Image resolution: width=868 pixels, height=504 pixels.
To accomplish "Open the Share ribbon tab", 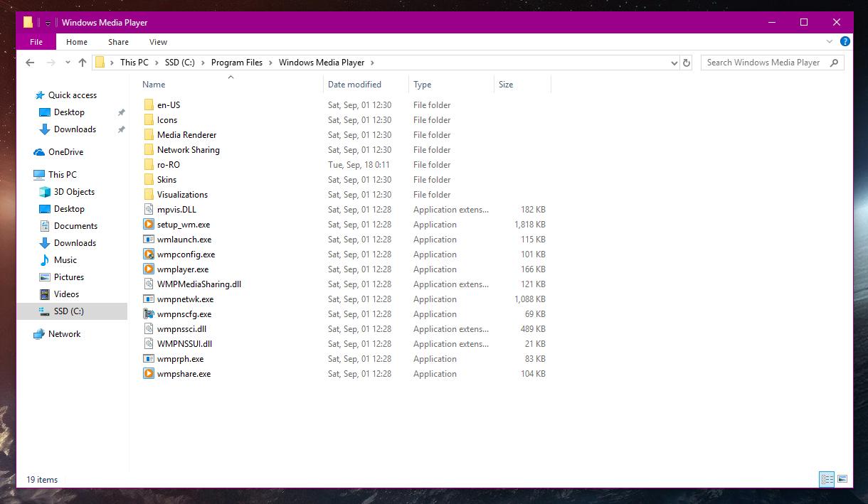I will [x=118, y=42].
